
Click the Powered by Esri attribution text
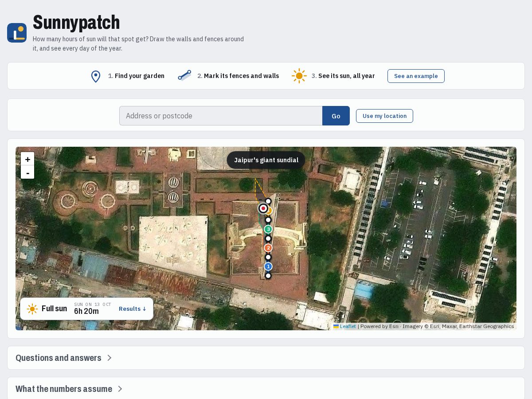[x=379, y=326]
